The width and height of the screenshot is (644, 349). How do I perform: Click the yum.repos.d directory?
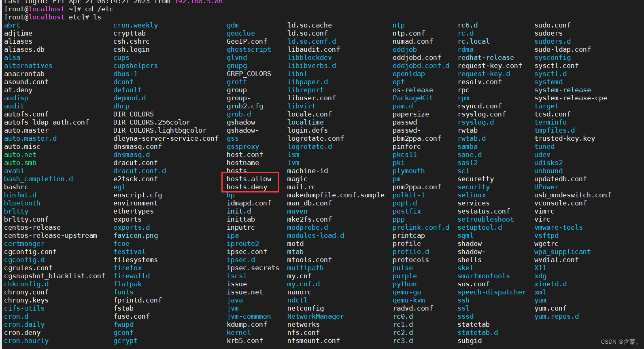click(x=557, y=316)
